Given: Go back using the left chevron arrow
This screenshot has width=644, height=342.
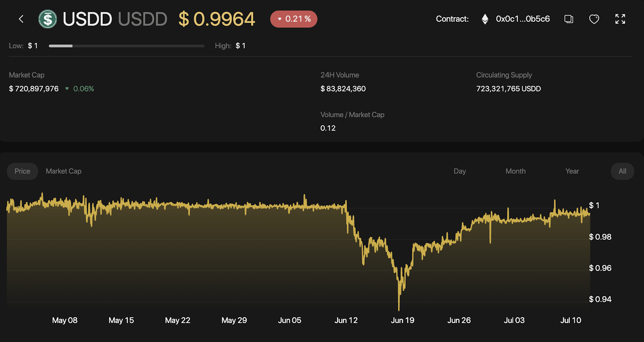Looking at the screenshot, I should tap(21, 19).
